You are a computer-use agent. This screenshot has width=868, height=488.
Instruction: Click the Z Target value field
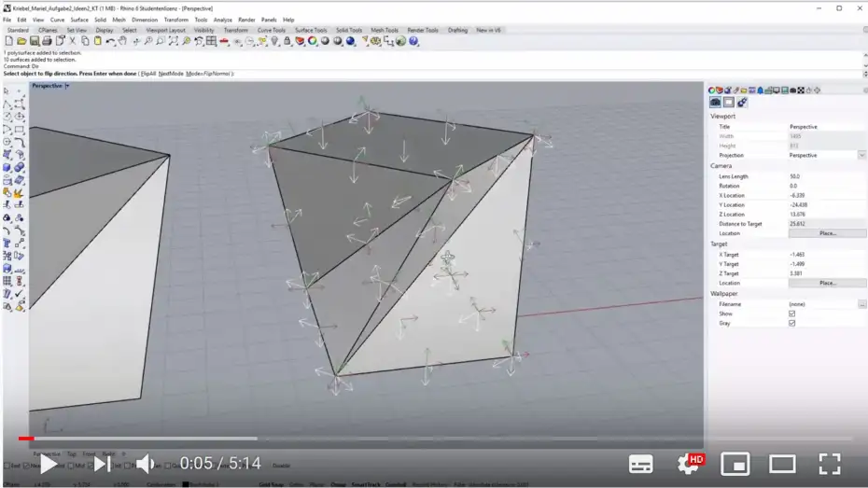tap(827, 273)
